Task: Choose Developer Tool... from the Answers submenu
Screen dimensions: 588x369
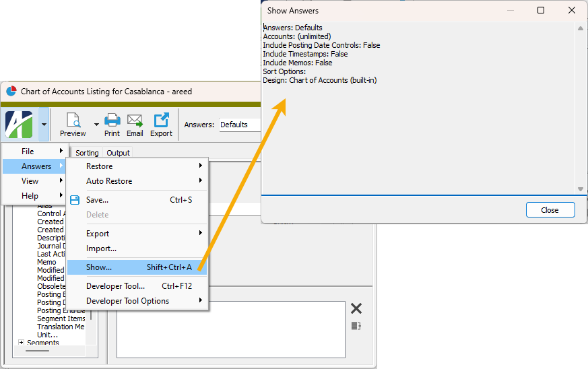Action: 115,286
